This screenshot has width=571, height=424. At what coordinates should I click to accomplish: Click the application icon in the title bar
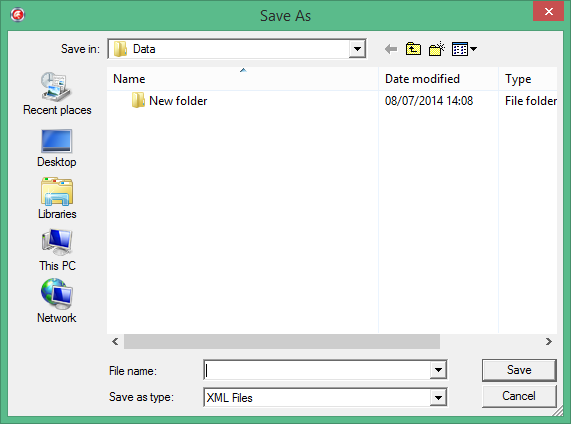point(17,15)
